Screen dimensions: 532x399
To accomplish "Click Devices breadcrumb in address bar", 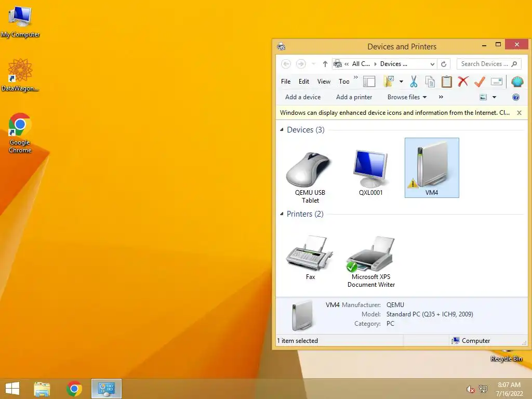I will point(394,64).
